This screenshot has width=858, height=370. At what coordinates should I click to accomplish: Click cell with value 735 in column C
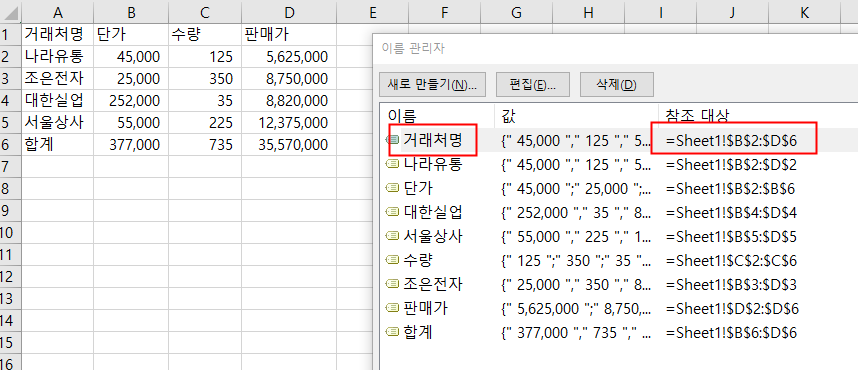pyautogui.click(x=205, y=144)
